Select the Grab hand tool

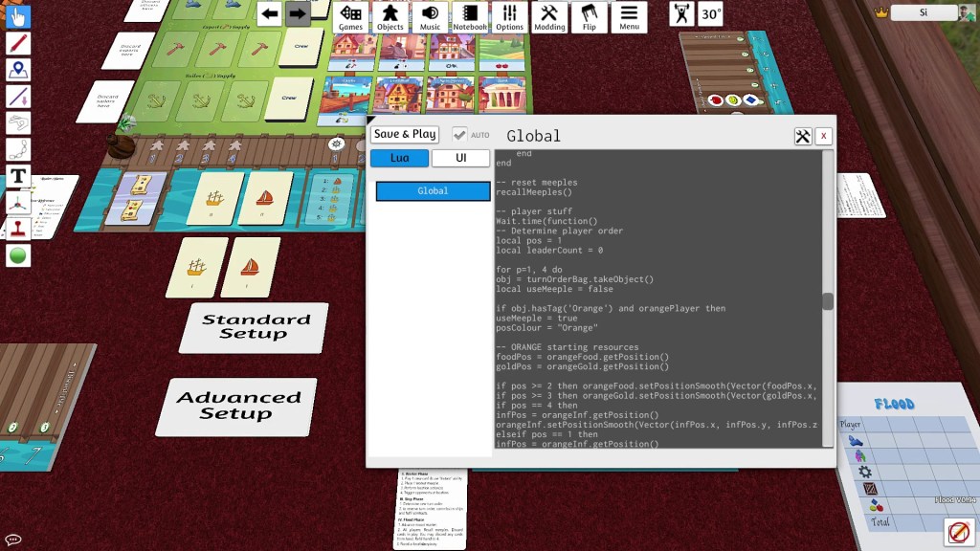click(18, 16)
